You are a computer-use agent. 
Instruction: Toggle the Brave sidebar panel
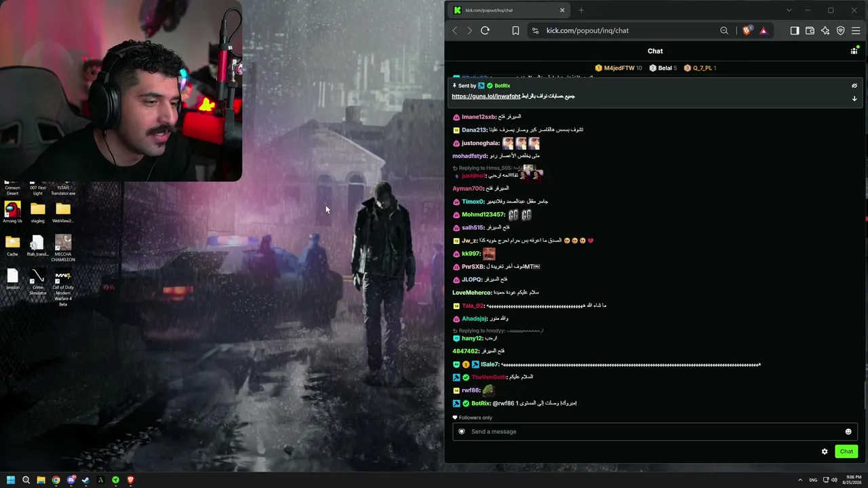(795, 30)
